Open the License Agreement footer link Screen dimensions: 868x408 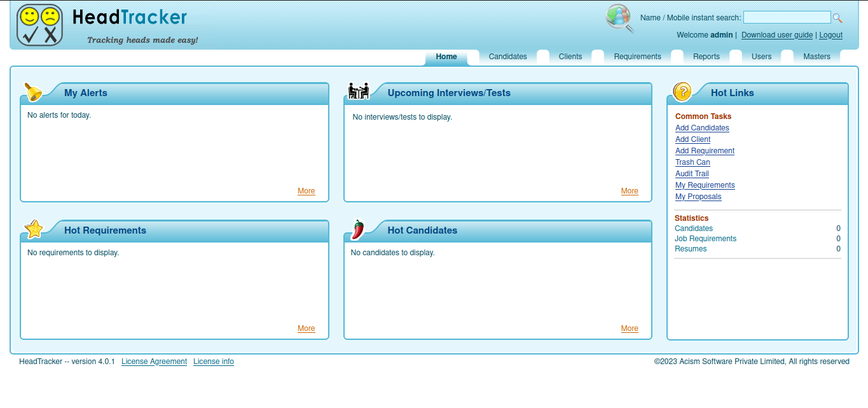click(154, 362)
